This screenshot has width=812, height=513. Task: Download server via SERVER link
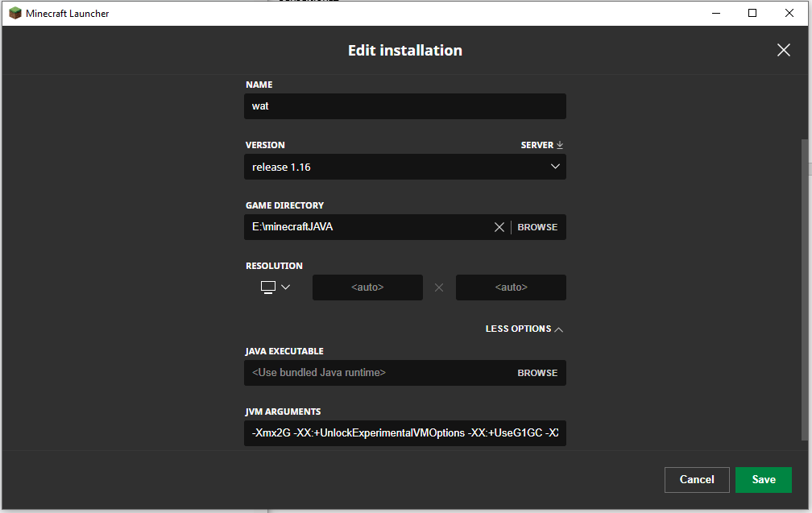[541, 145]
